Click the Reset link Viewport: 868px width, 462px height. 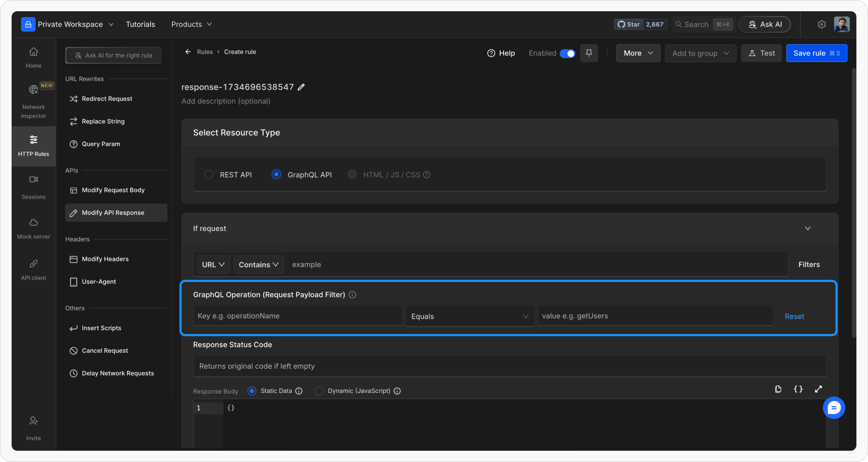[x=794, y=316]
